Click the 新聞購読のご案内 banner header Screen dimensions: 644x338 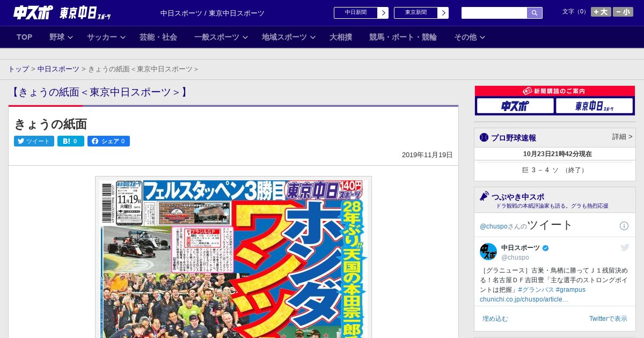pos(555,91)
